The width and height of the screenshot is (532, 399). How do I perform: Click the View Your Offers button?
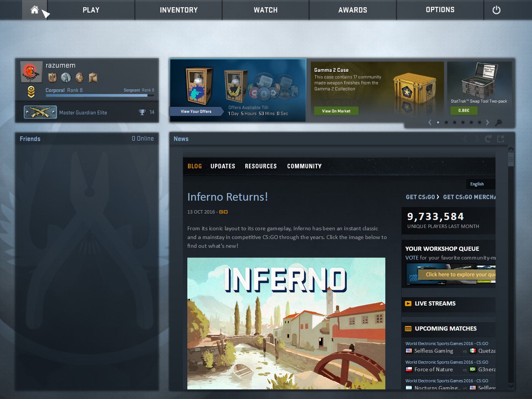(x=196, y=111)
